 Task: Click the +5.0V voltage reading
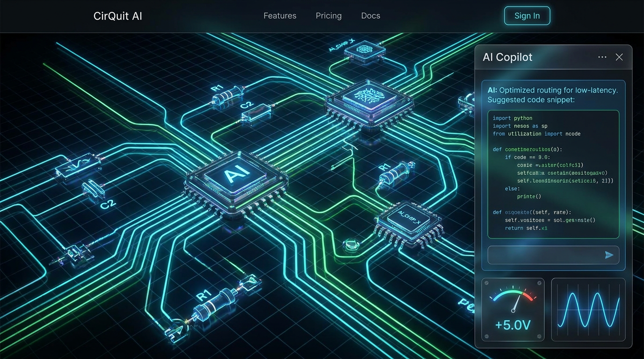tap(513, 324)
